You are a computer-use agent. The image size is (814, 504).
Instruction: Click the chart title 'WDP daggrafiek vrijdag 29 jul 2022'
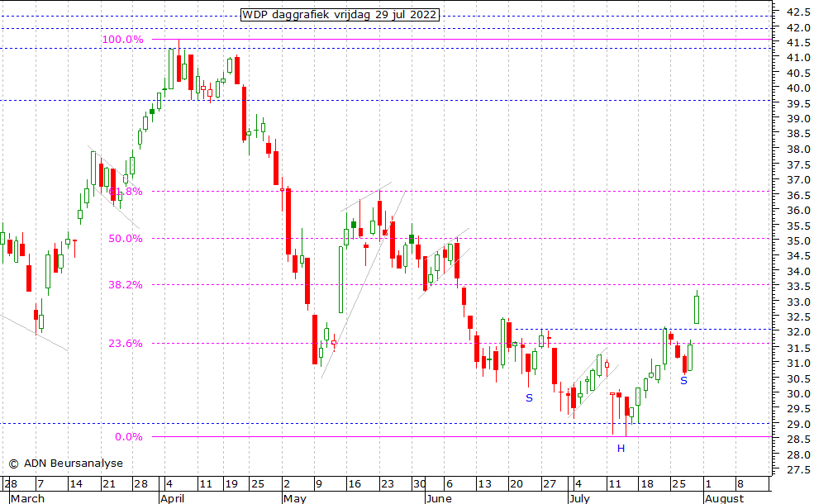coord(340,15)
